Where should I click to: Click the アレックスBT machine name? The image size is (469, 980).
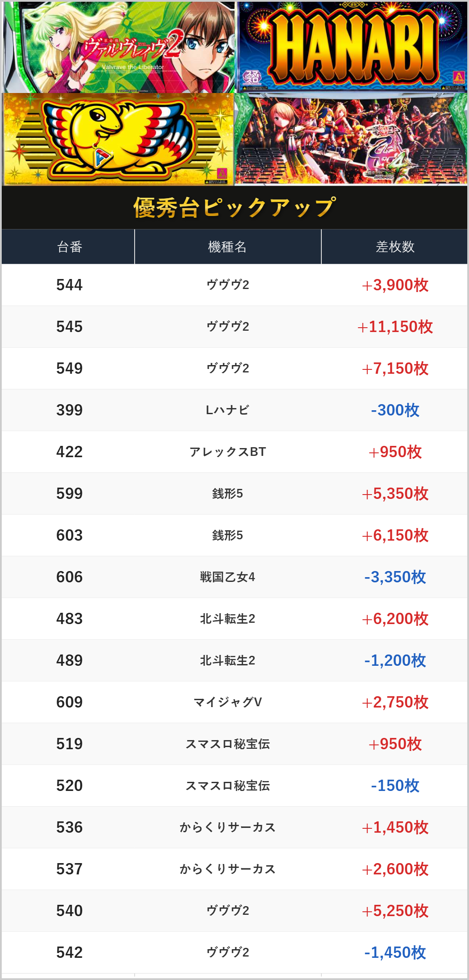(x=227, y=452)
